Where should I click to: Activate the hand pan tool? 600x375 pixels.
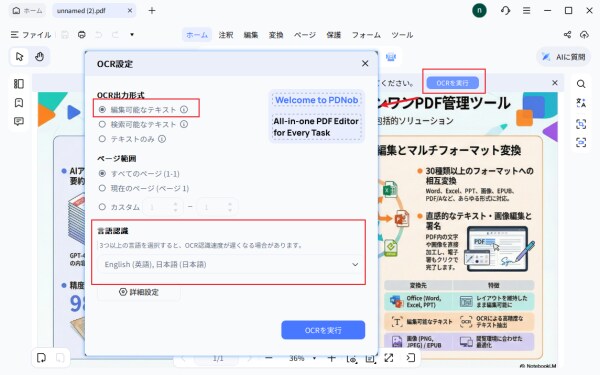[x=39, y=57]
